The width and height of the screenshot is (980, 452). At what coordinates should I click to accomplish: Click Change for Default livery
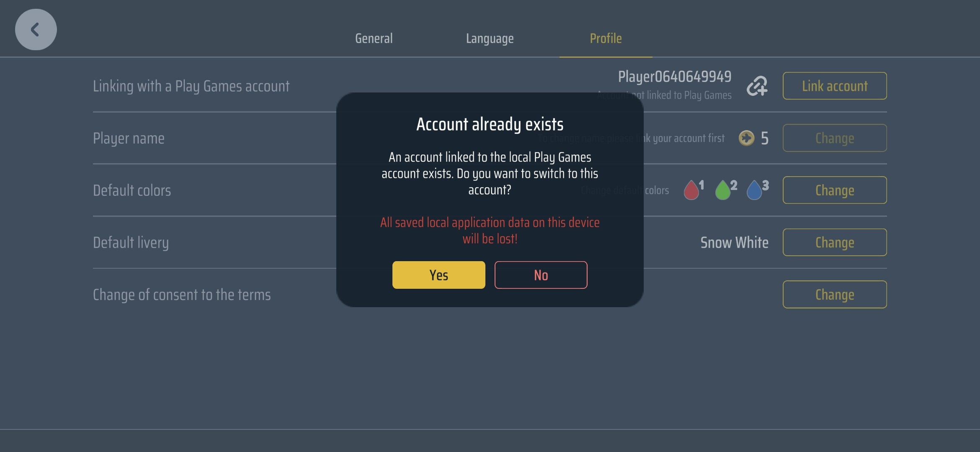[x=834, y=242]
